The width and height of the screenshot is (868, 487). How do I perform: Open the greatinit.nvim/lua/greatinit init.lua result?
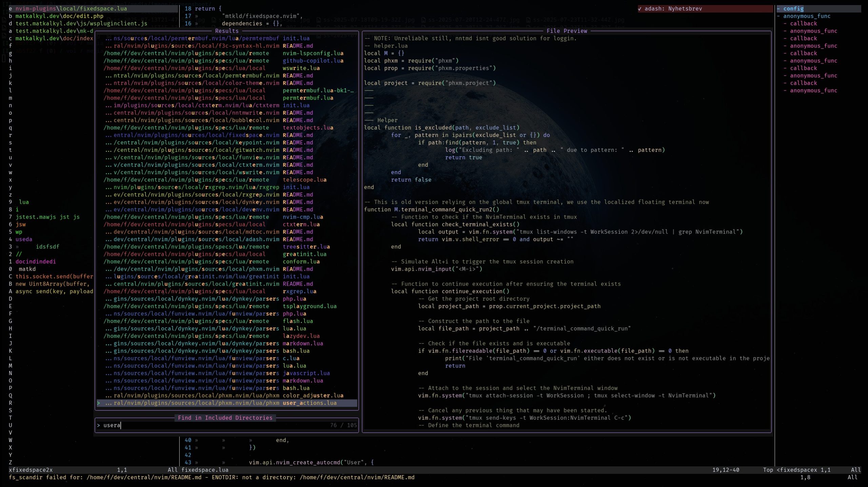pyautogui.click(x=226, y=277)
